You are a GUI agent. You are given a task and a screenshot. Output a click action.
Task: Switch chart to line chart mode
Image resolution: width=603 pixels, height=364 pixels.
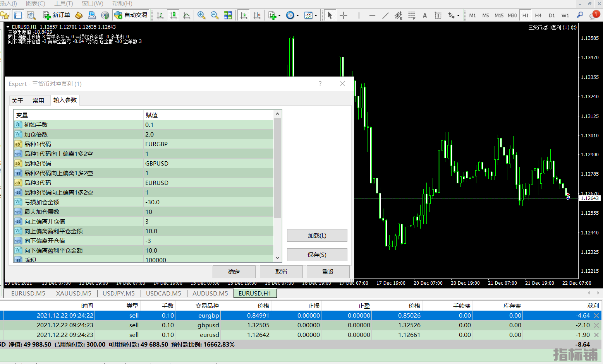pyautogui.click(x=186, y=15)
